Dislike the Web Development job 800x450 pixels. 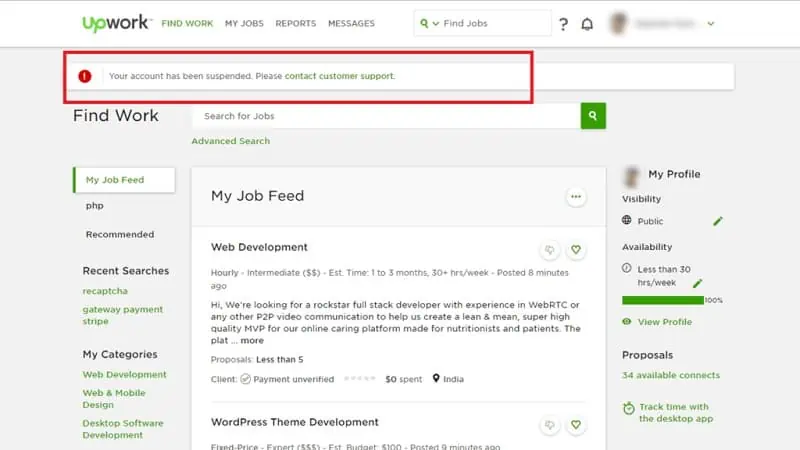click(x=549, y=250)
